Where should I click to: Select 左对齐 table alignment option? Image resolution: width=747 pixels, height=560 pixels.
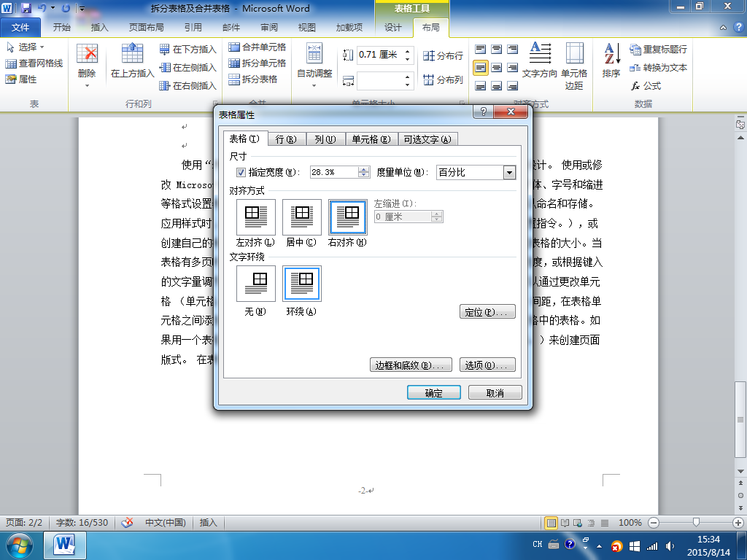coord(256,217)
